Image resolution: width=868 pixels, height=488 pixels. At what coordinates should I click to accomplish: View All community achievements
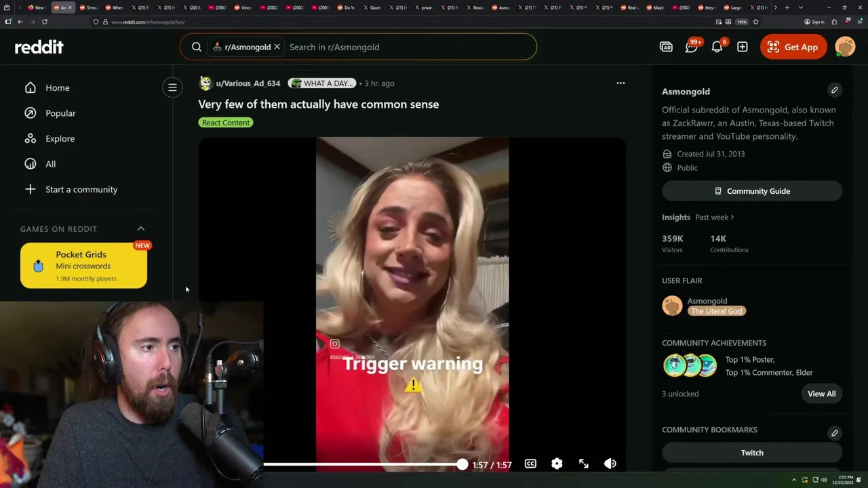click(821, 394)
